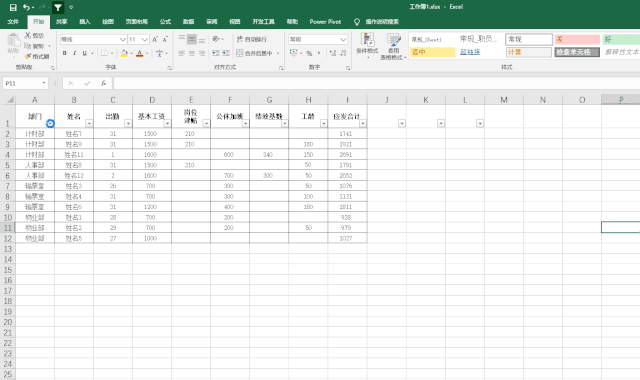Viewport: 640px width, 380px height.
Task: Toggle bold formatting
Action: point(64,53)
